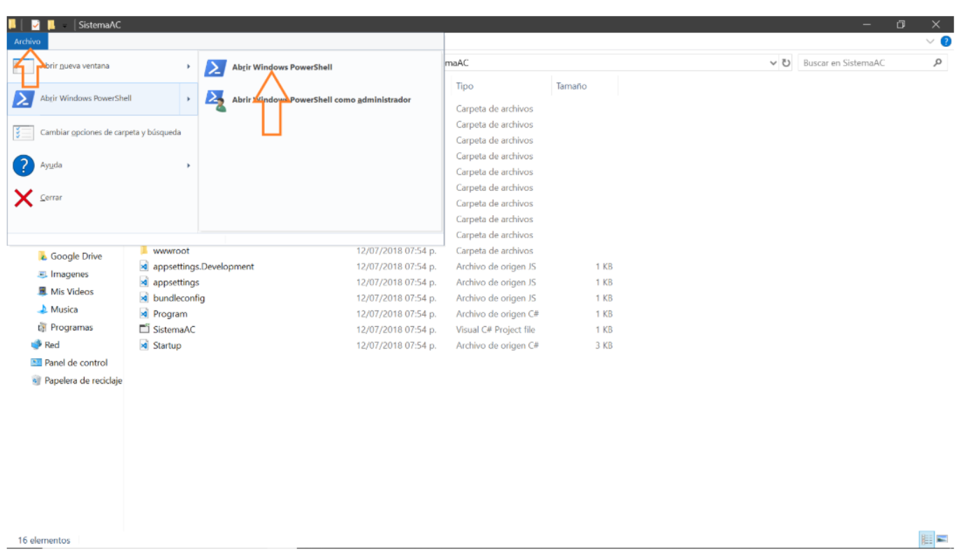Click the Panel de control icon
The height and width of the screenshot is (556, 980).
point(36,363)
